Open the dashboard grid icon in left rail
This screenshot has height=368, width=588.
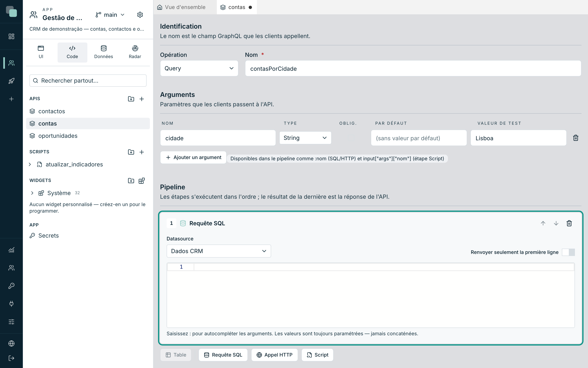[11, 37]
